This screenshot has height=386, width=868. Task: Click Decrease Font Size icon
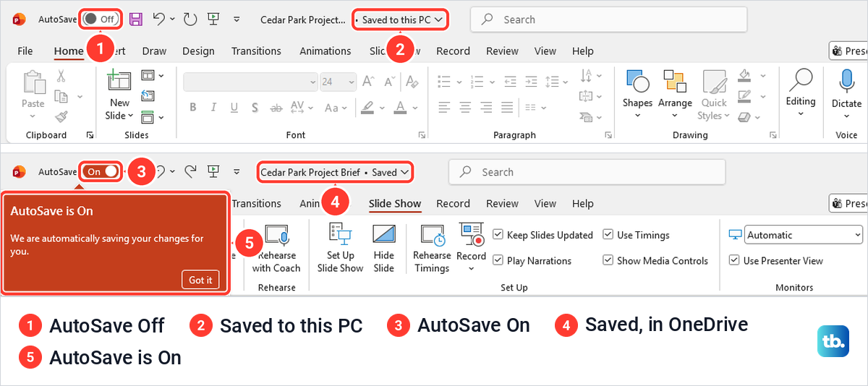[x=389, y=82]
